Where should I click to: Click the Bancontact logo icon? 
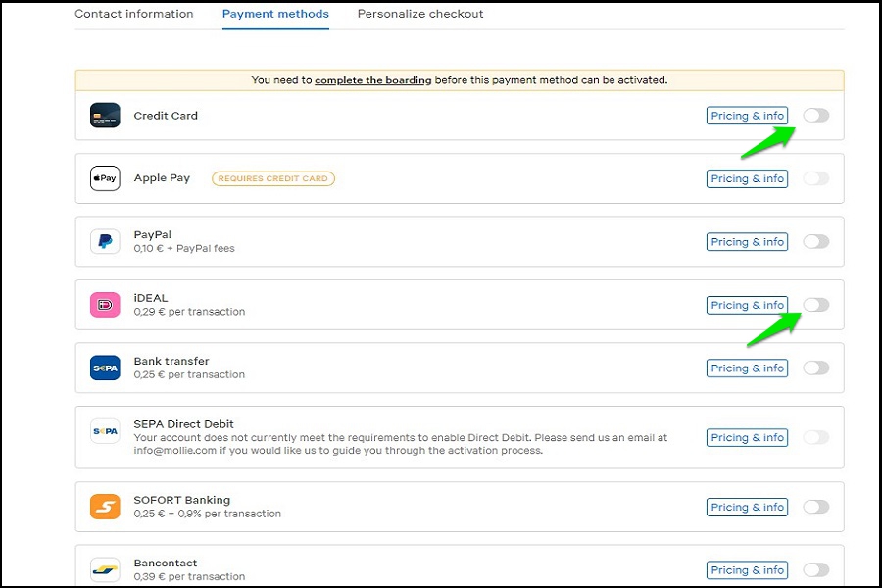[105, 569]
